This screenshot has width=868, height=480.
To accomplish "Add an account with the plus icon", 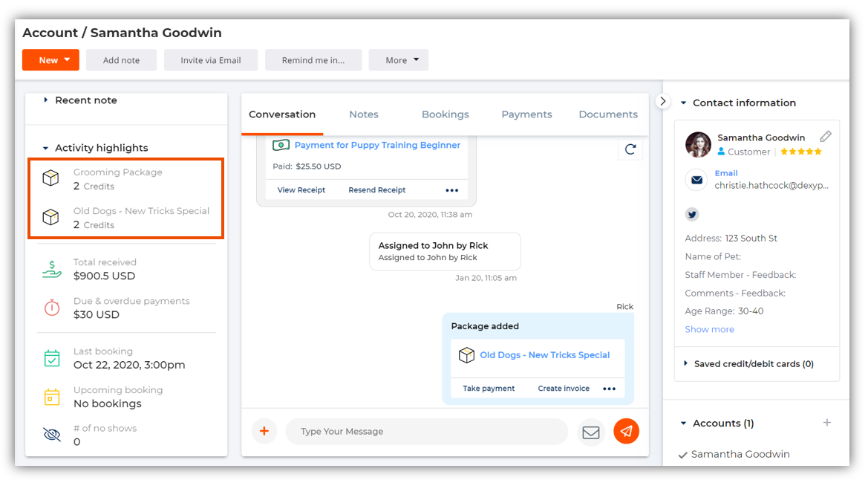I will (826, 422).
